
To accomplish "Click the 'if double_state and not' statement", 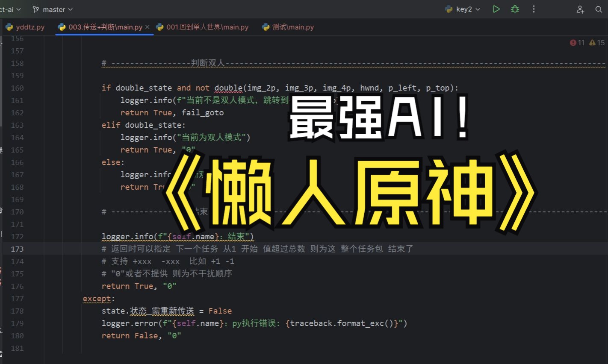I will click(x=155, y=88).
